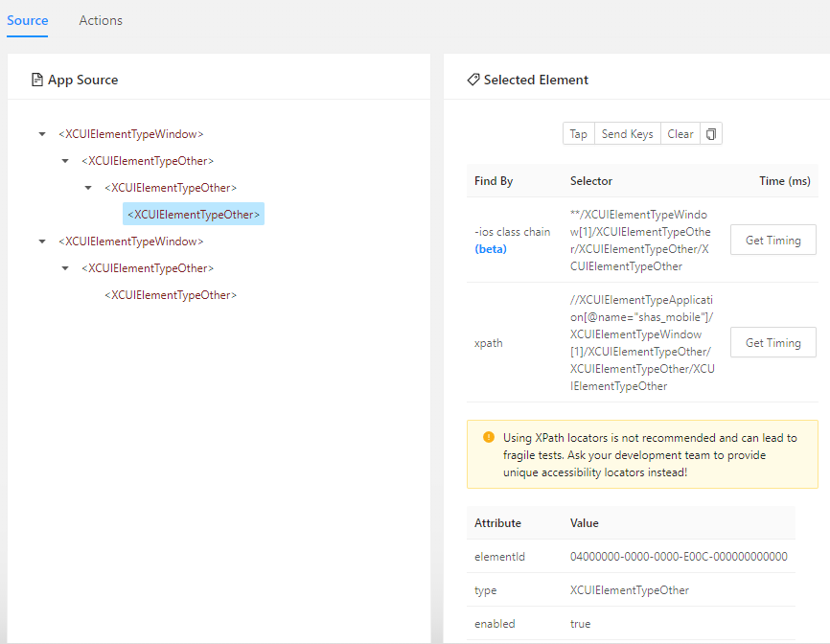Select the second XCUIElementTypeWindow tree item
The image size is (830, 644).
click(x=130, y=241)
